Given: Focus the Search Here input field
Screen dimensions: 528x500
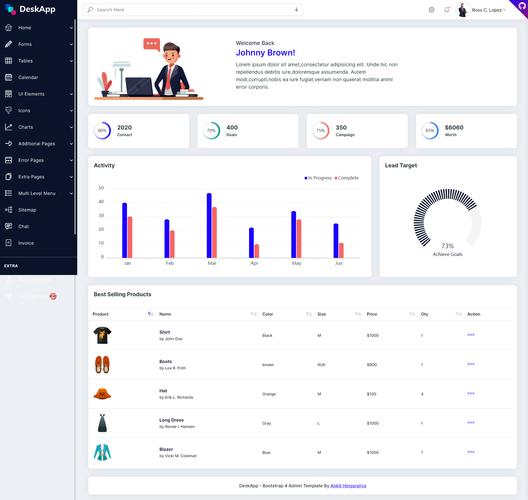Looking at the screenshot, I should [193, 10].
